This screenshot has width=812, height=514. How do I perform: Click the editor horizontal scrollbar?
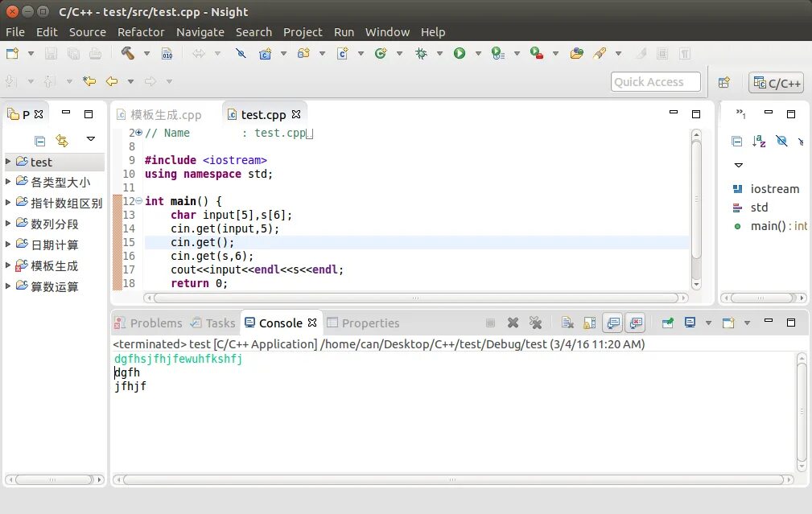[416, 298]
